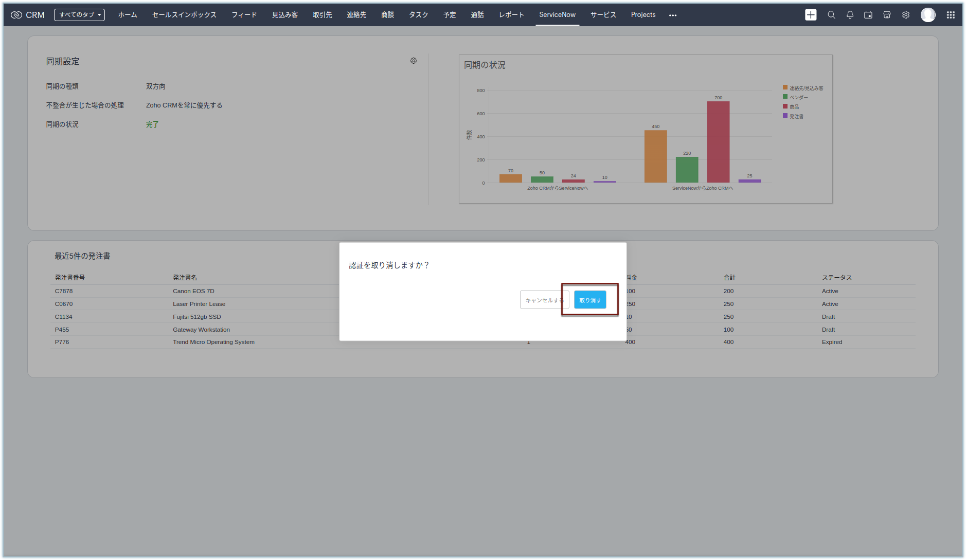Select the 取引先 tab
The height and width of the screenshot is (560, 966).
(x=323, y=15)
